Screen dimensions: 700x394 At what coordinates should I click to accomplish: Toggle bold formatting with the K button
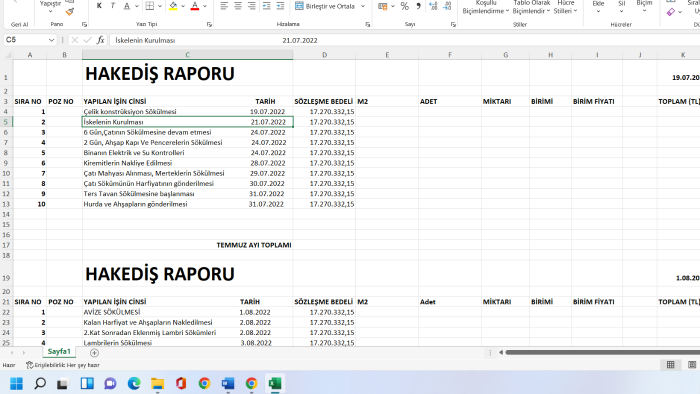coord(99,6)
